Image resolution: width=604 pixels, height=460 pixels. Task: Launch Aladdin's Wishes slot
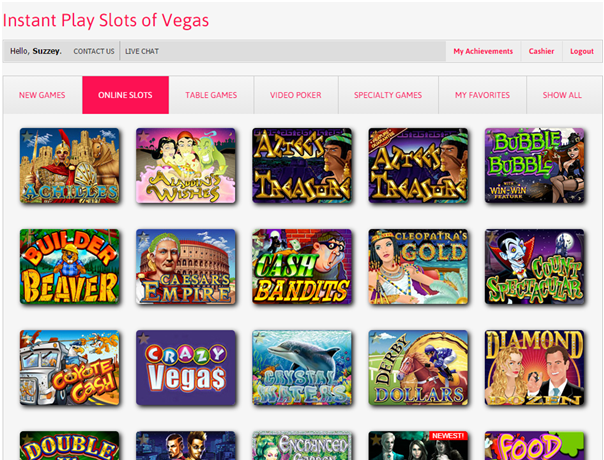coord(186,166)
